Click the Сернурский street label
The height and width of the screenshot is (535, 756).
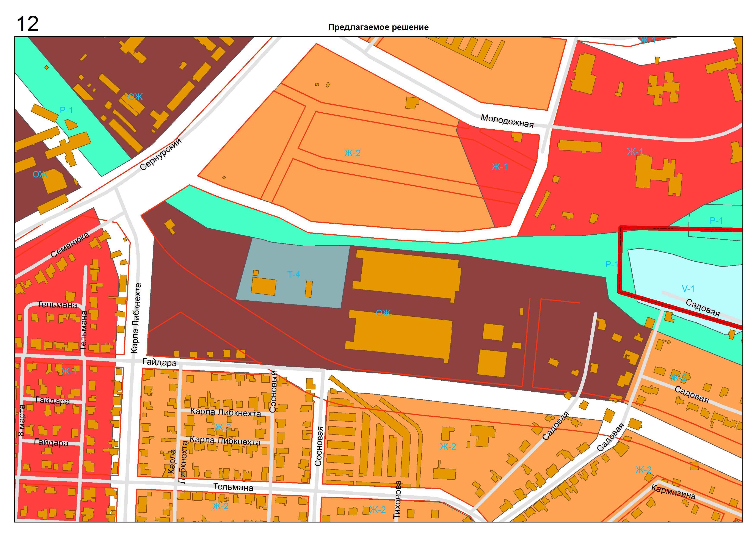point(160,154)
